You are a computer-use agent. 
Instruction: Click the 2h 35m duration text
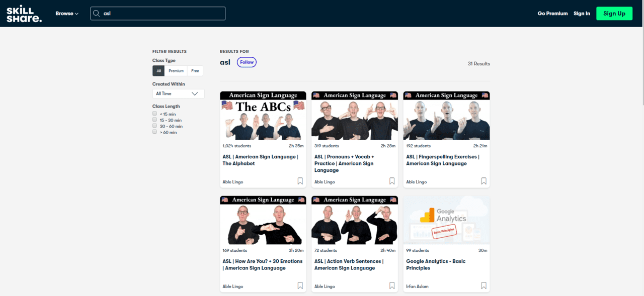point(296,146)
